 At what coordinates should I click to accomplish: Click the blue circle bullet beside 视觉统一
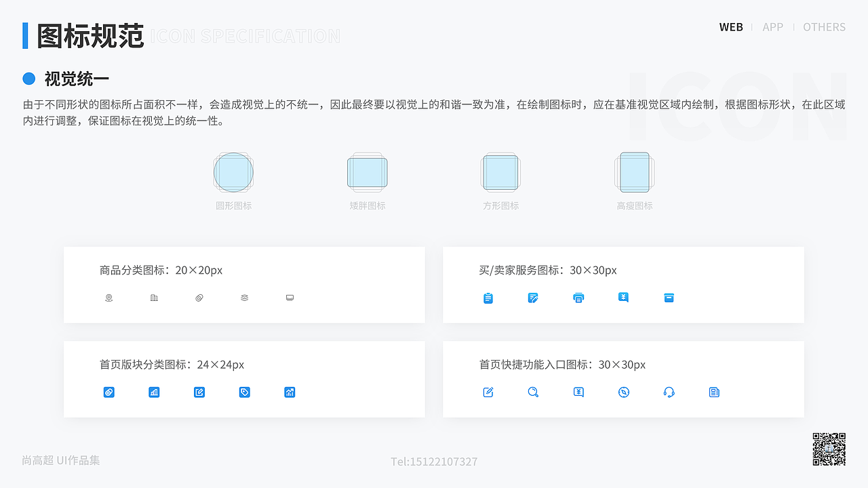click(x=28, y=79)
